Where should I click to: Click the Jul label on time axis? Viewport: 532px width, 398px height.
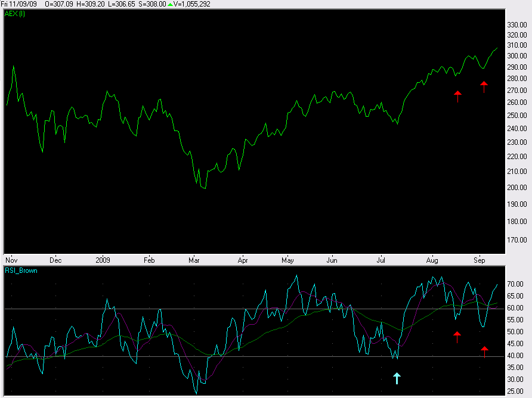pos(381,260)
